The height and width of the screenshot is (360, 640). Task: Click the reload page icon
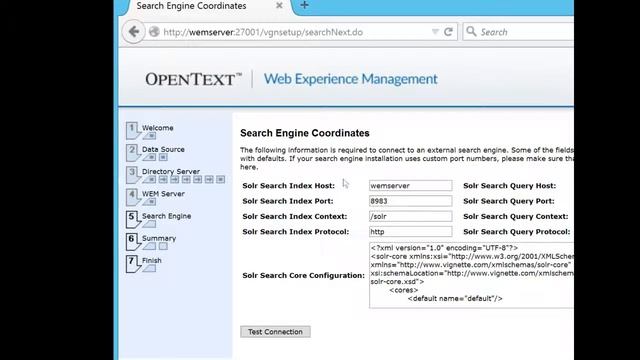click(x=448, y=32)
